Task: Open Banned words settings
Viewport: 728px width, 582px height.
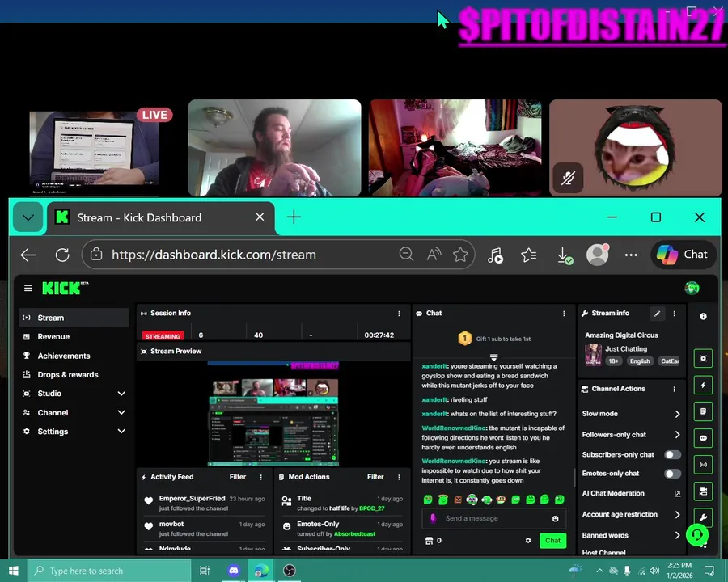Action: tap(631, 535)
